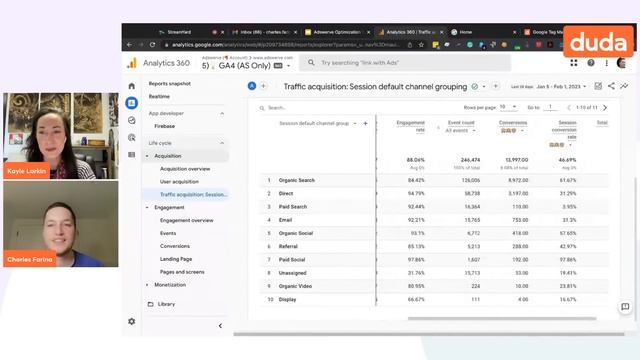Image resolution: width=640 pixels, height=360 pixels.
Task: Click the top search bar
Action: click(405, 63)
